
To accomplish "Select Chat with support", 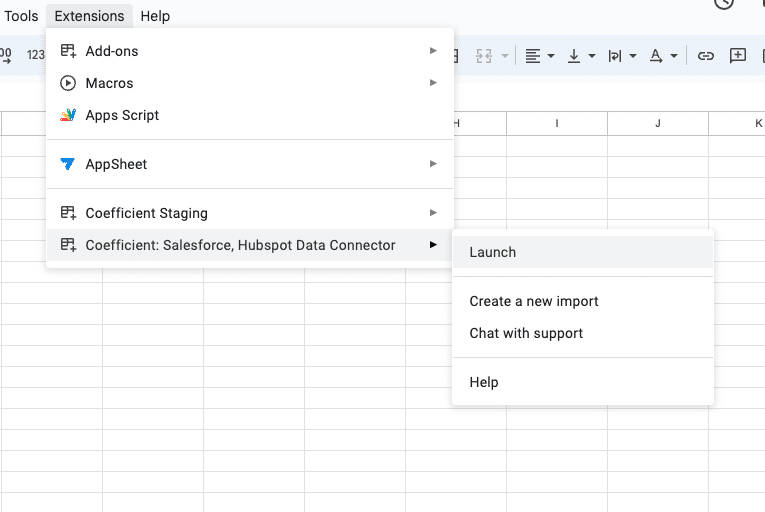I will coord(583,333).
